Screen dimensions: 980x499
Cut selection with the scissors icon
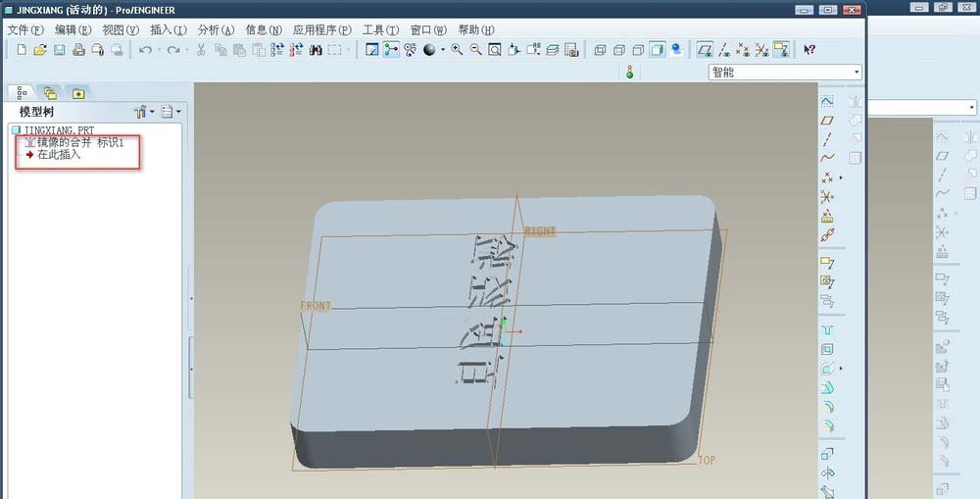(201, 50)
